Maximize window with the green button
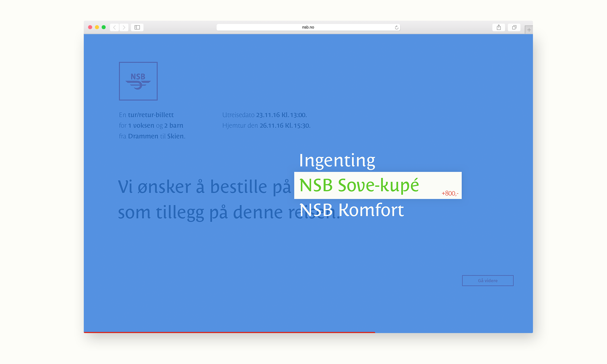Viewport: 607px width, 364px height. click(103, 27)
